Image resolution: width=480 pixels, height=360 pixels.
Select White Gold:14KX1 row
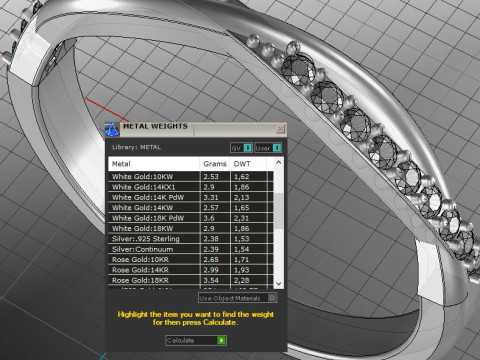(191, 187)
